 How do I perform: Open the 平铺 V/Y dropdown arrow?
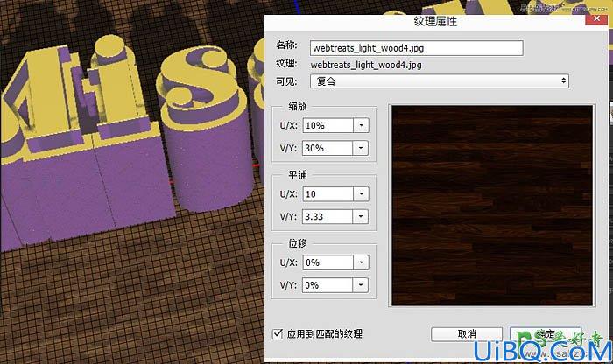click(x=361, y=217)
